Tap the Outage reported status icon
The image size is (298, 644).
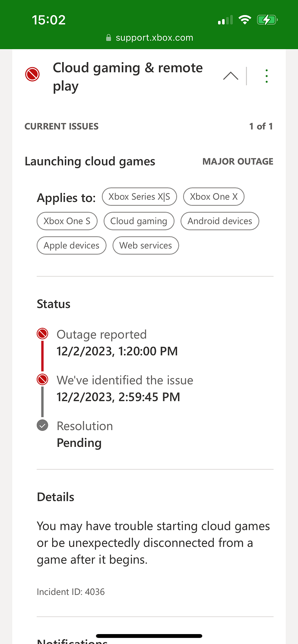[x=42, y=334]
